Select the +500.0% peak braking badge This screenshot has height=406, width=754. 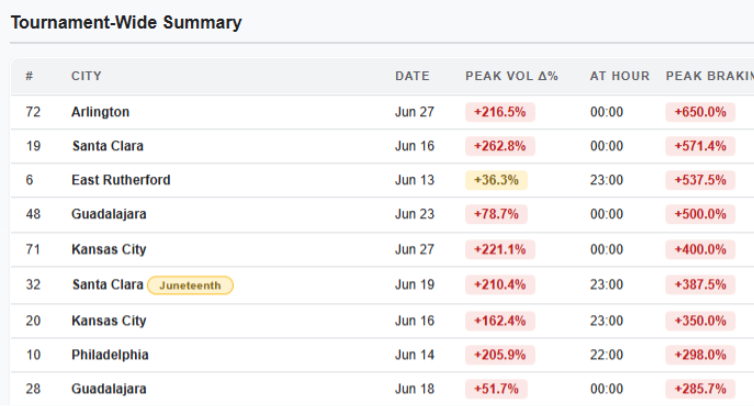[x=700, y=214]
